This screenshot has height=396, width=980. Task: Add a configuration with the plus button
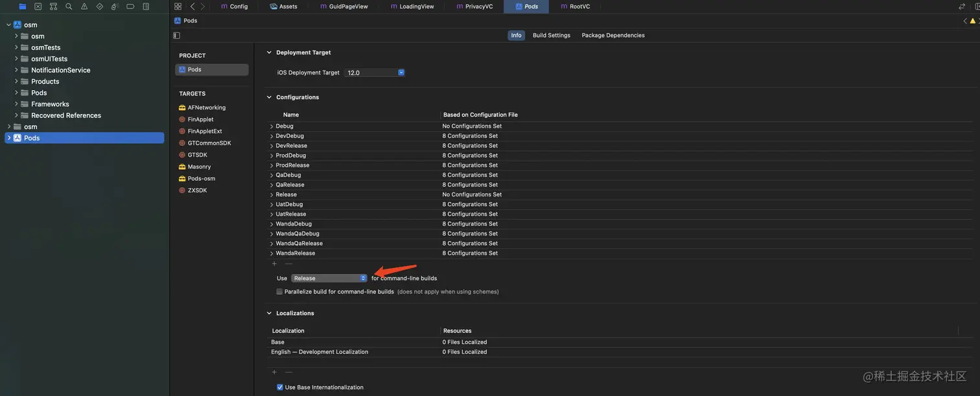[274, 264]
